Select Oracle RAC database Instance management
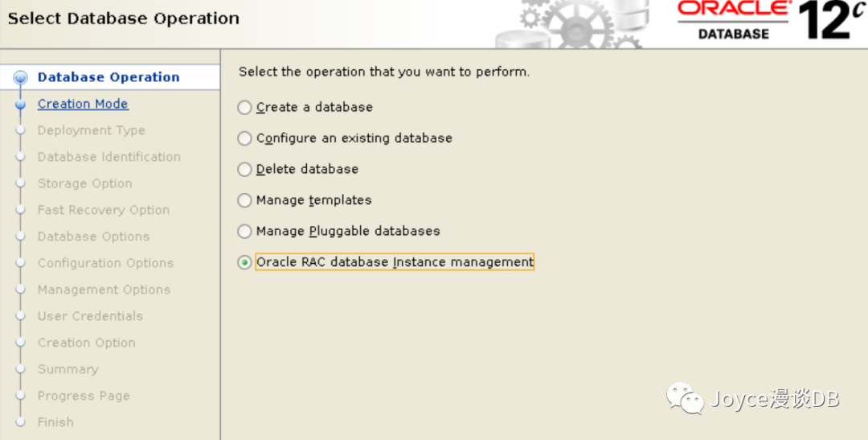868x440 pixels. click(x=245, y=262)
